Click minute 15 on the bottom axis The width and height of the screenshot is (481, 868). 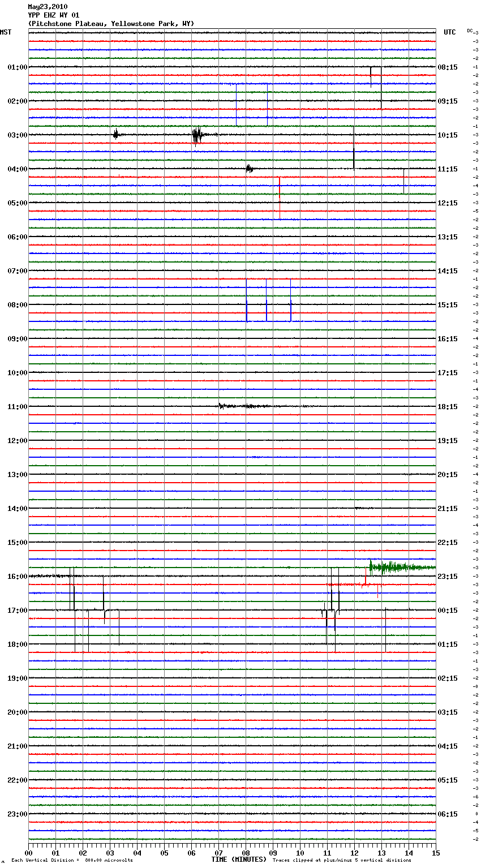point(436,853)
